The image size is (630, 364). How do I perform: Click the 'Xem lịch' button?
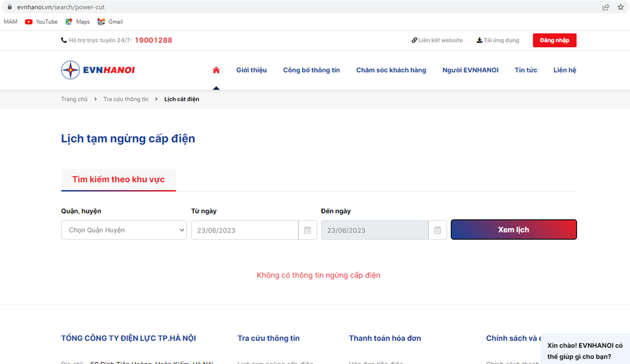pyautogui.click(x=514, y=230)
